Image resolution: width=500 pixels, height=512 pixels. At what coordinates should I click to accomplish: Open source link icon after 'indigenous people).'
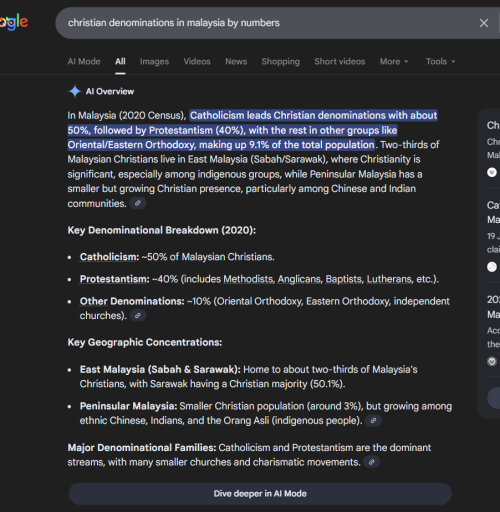pyautogui.click(x=373, y=421)
